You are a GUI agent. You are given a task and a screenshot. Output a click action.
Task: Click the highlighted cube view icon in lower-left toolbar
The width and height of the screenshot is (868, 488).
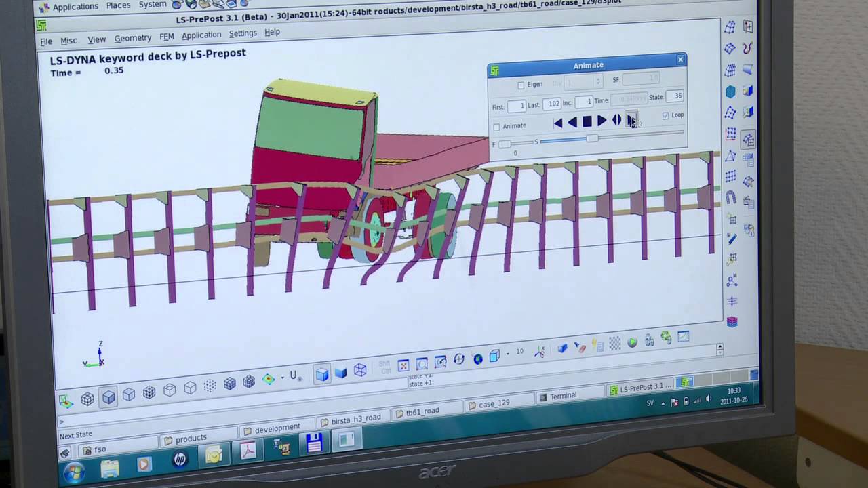(x=108, y=398)
